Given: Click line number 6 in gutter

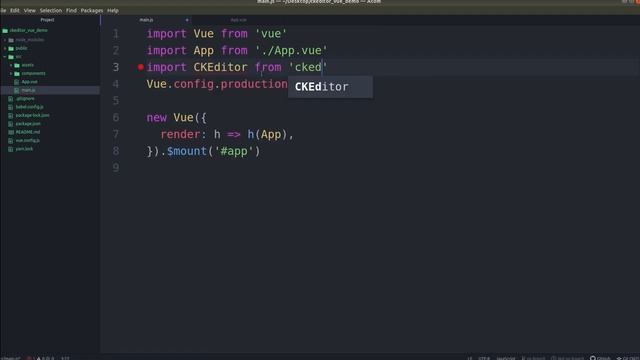Looking at the screenshot, I should 116,118.
